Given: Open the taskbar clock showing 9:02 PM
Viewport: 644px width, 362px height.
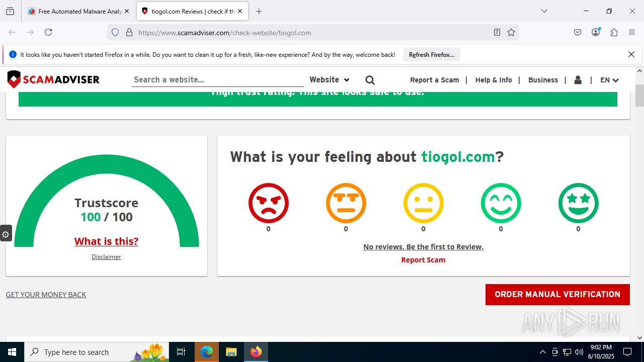Looking at the screenshot, I should 601,352.
